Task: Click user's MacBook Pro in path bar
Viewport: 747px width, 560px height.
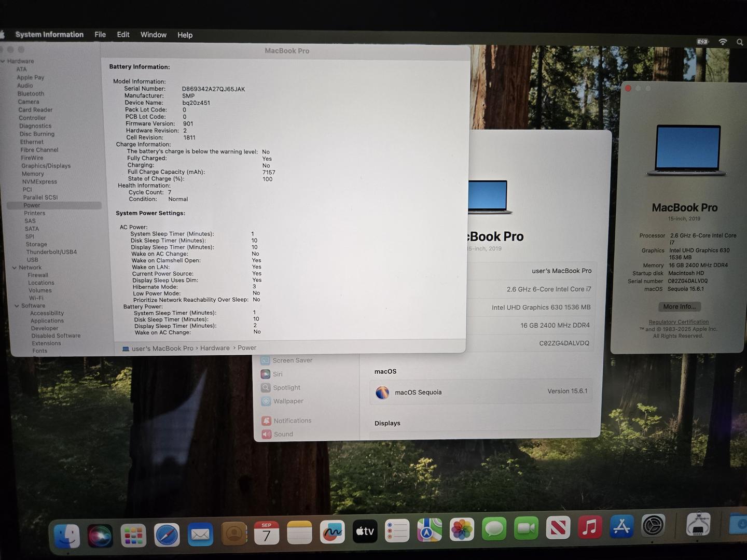Action: click(162, 348)
